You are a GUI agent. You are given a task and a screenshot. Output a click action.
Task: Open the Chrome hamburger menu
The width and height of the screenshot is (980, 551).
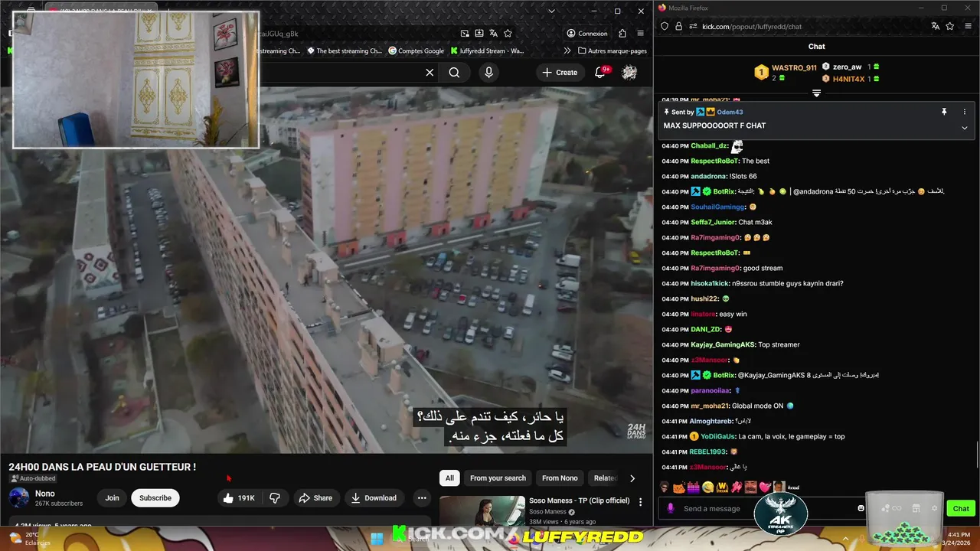[640, 34]
